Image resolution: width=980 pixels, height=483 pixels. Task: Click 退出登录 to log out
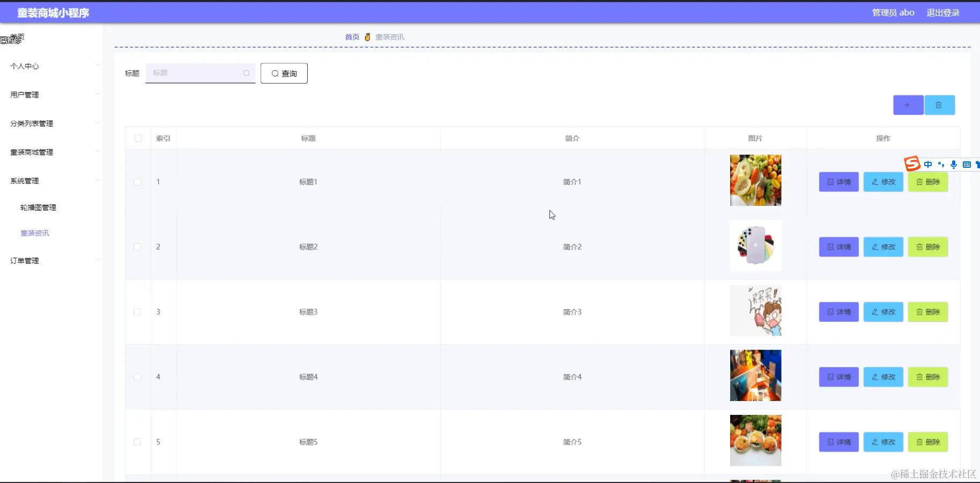pyautogui.click(x=943, y=13)
